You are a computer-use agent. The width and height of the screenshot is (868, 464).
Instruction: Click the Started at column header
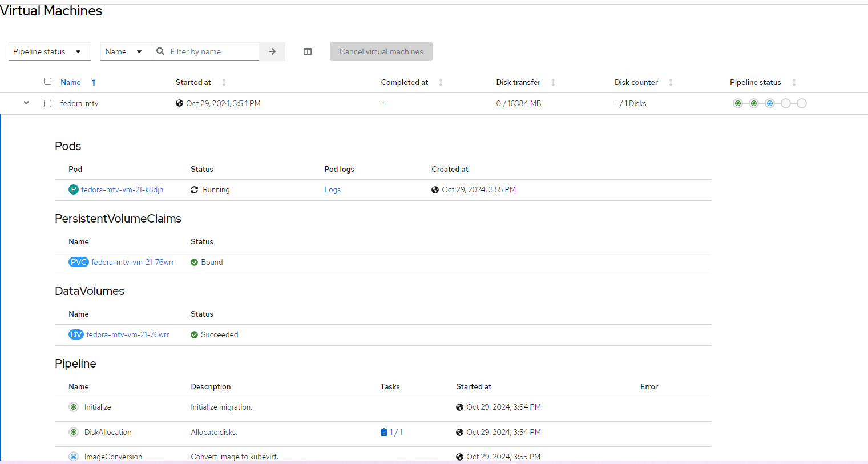[x=193, y=82]
